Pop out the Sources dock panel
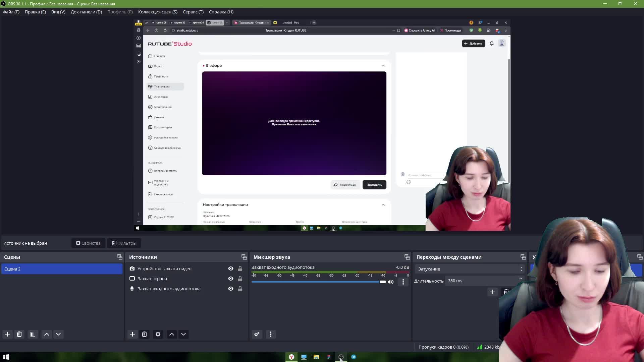644x362 pixels. pyautogui.click(x=244, y=257)
